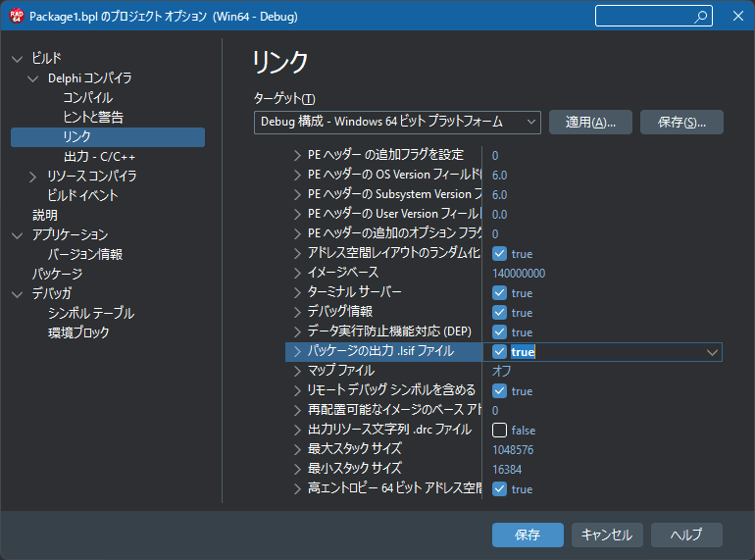This screenshot has width=755, height=560.
Task: Click the イメージベース value 140000000
Action: (x=519, y=274)
